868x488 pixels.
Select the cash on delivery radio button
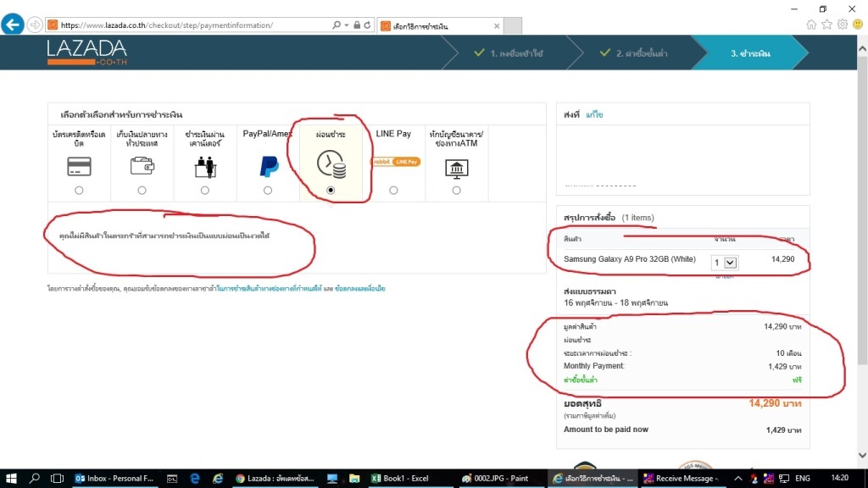pos(142,191)
